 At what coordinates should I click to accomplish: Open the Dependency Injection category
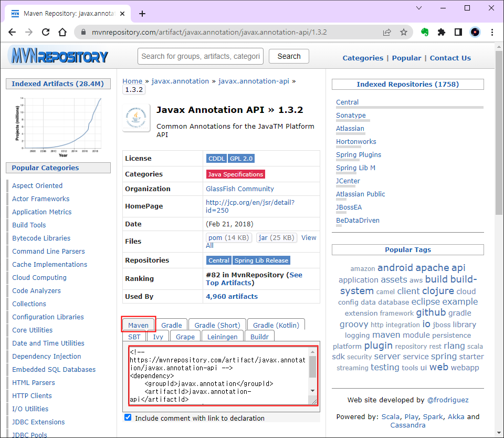pyautogui.click(x=47, y=356)
